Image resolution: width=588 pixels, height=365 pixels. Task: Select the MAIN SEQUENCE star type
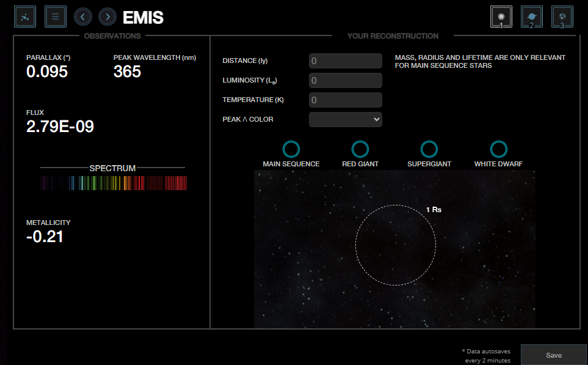(291, 149)
